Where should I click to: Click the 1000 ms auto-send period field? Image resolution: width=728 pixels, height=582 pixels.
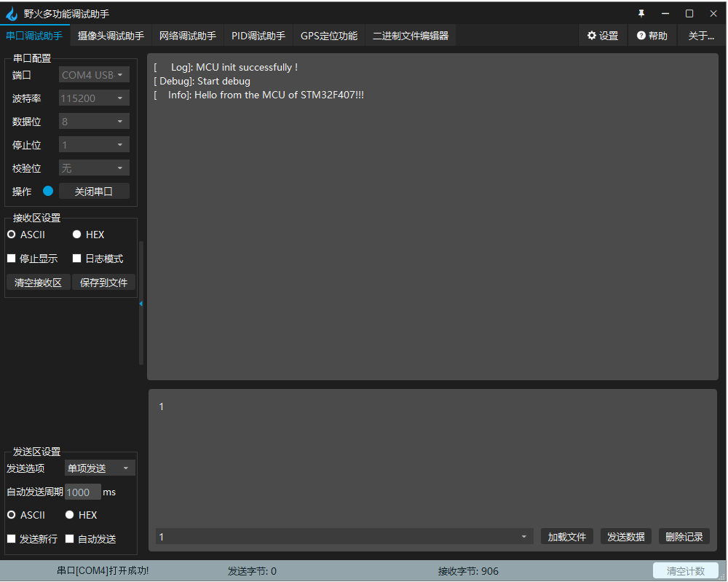point(82,492)
